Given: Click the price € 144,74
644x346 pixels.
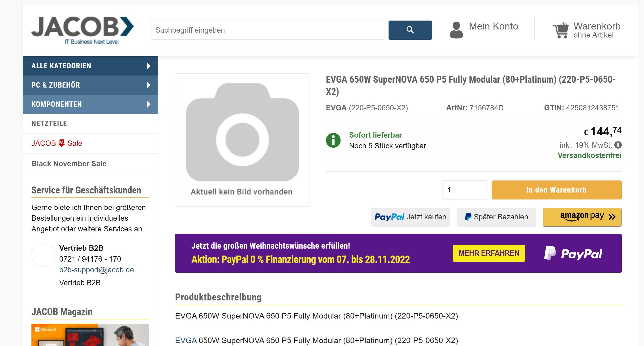Looking at the screenshot, I should click(602, 132).
